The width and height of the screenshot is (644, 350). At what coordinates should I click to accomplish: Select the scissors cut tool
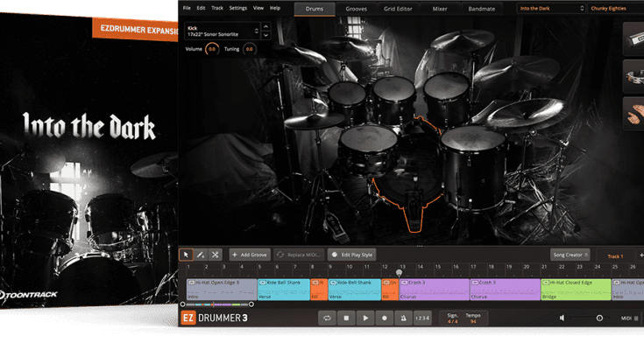click(215, 254)
